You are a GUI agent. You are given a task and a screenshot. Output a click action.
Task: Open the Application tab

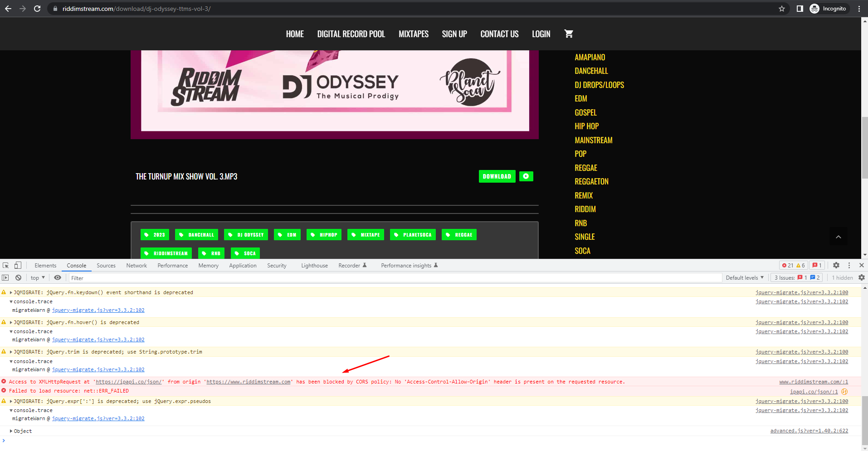(243, 266)
